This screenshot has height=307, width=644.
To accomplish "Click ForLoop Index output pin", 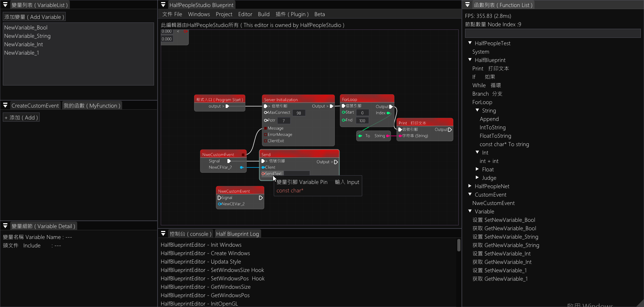I will coord(388,113).
